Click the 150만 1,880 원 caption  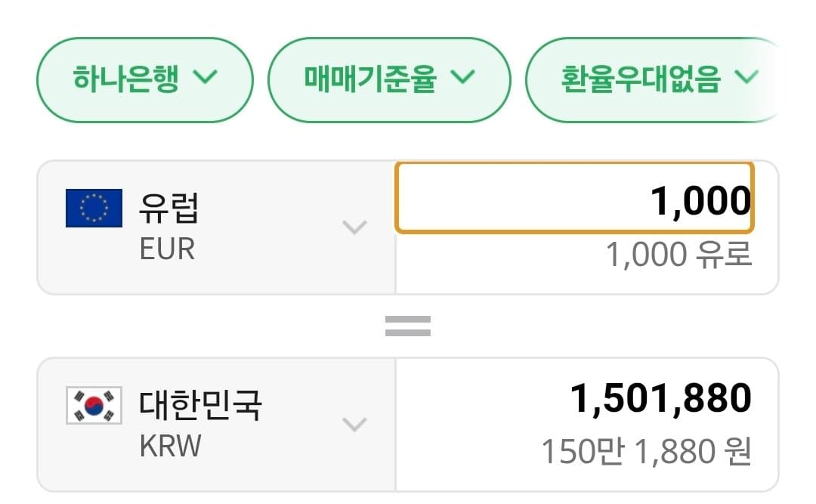647,451
